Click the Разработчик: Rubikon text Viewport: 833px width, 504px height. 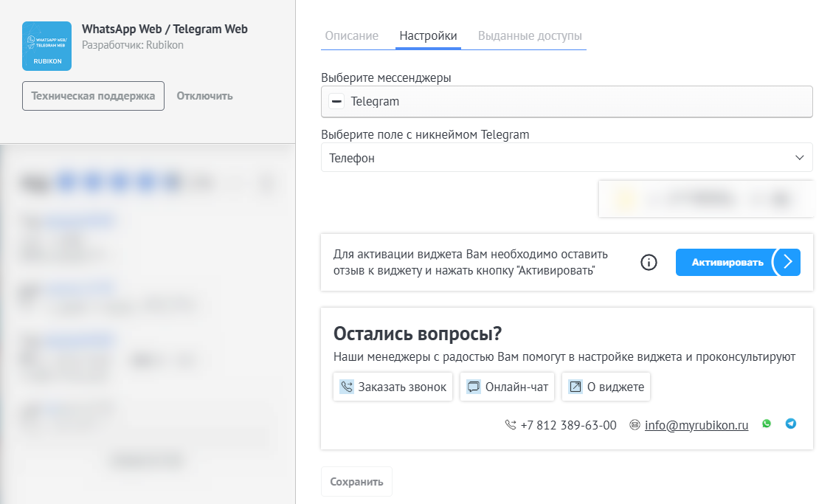133,45
